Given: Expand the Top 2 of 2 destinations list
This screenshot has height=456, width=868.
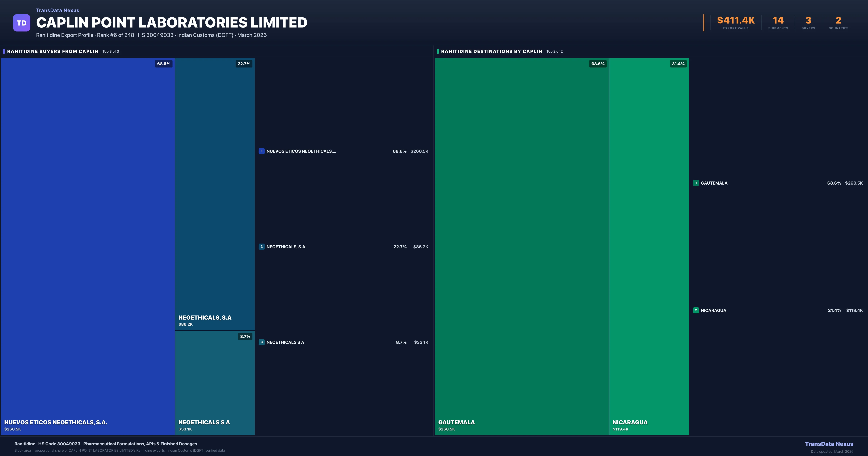Looking at the screenshot, I should (x=554, y=51).
